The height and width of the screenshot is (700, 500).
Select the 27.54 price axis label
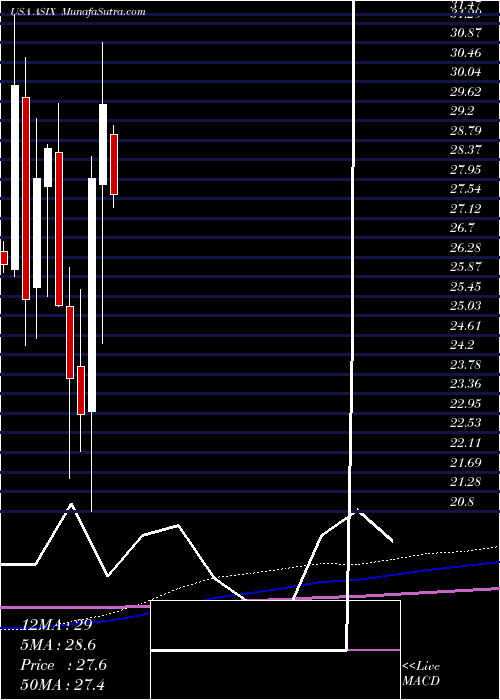click(466, 189)
